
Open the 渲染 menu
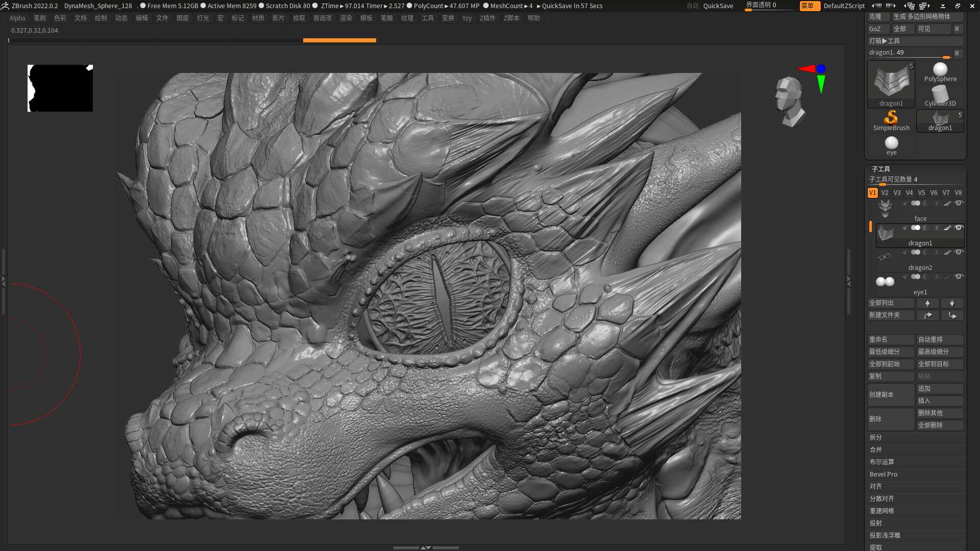point(346,18)
